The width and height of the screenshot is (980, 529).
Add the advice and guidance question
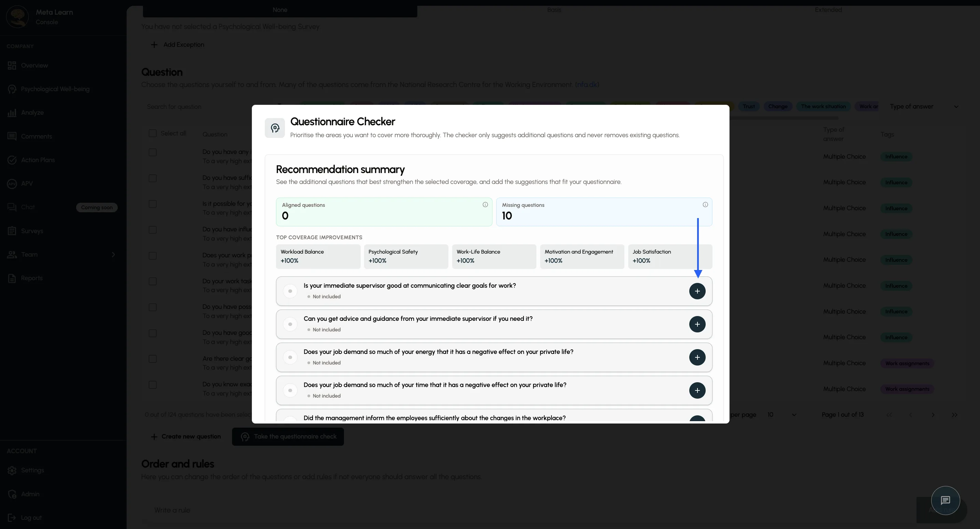pyautogui.click(x=697, y=324)
